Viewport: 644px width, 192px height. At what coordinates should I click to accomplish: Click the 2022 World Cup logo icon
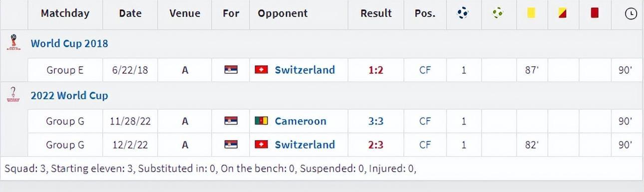[x=12, y=95]
